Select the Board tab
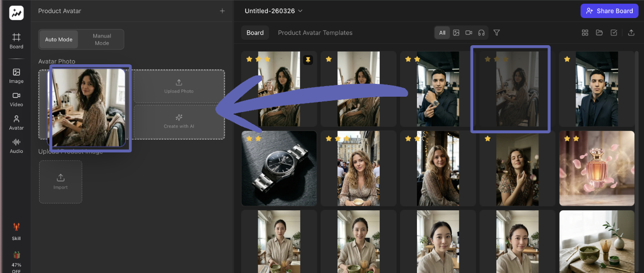The height and width of the screenshot is (273, 644). [255, 33]
